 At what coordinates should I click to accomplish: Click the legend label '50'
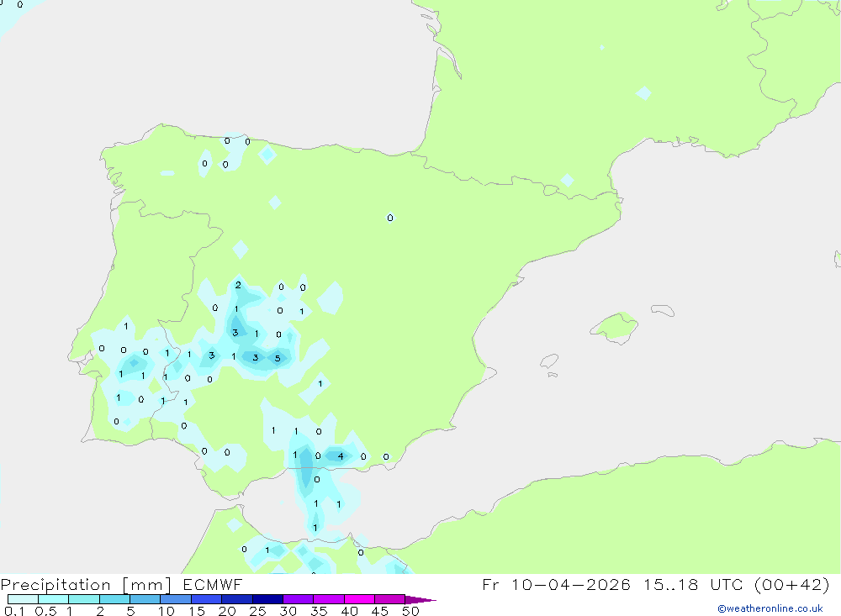click(410, 611)
